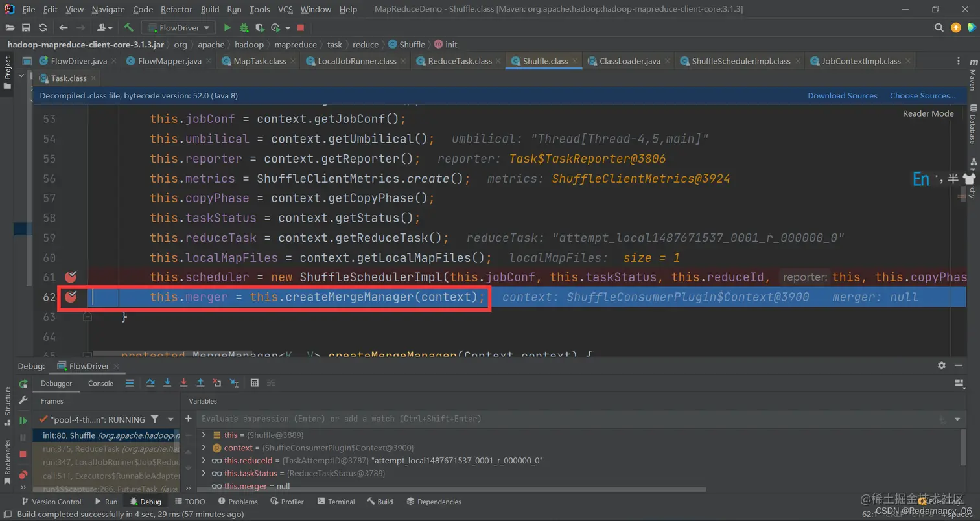The height and width of the screenshot is (521, 980).
Task: Filter frames with the funnel icon
Action: (154, 419)
